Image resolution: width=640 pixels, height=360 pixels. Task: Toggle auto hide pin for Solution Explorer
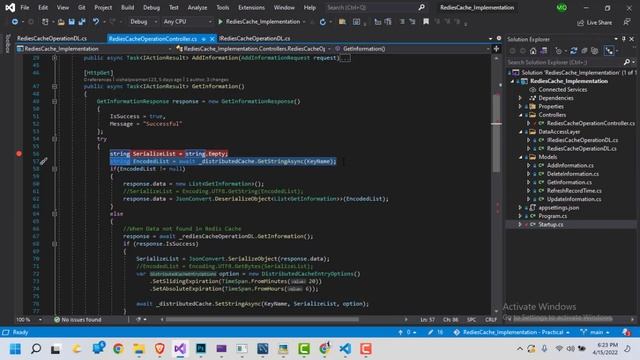pos(624,39)
